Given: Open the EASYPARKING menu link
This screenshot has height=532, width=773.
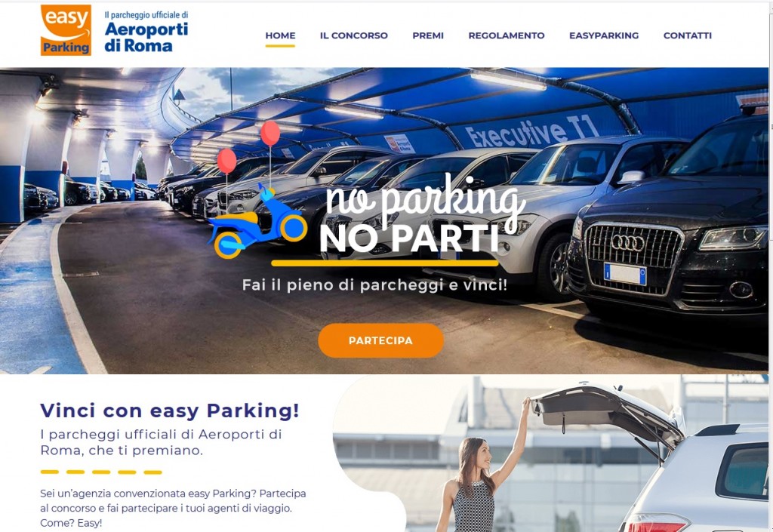Looking at the screenshot, I should [x=604, y=35].
